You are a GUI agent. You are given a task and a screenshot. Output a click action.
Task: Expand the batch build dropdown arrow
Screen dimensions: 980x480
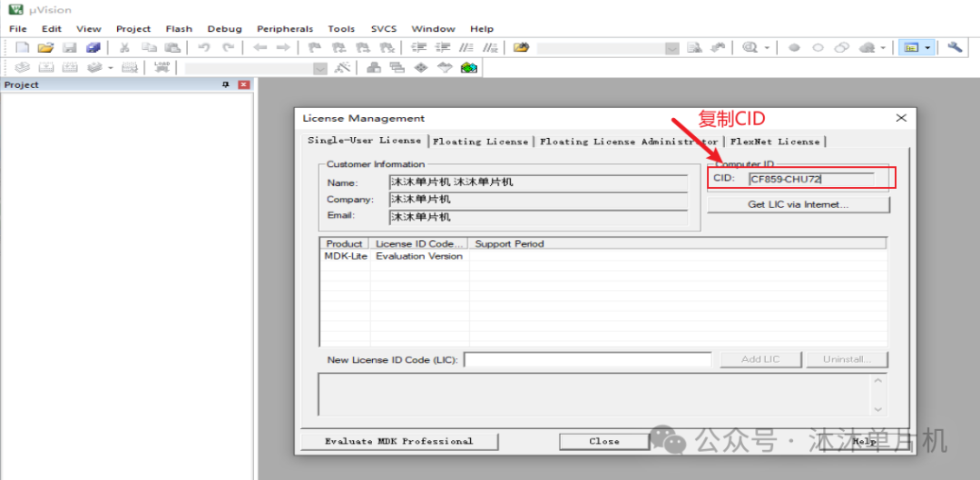[111, 68]
